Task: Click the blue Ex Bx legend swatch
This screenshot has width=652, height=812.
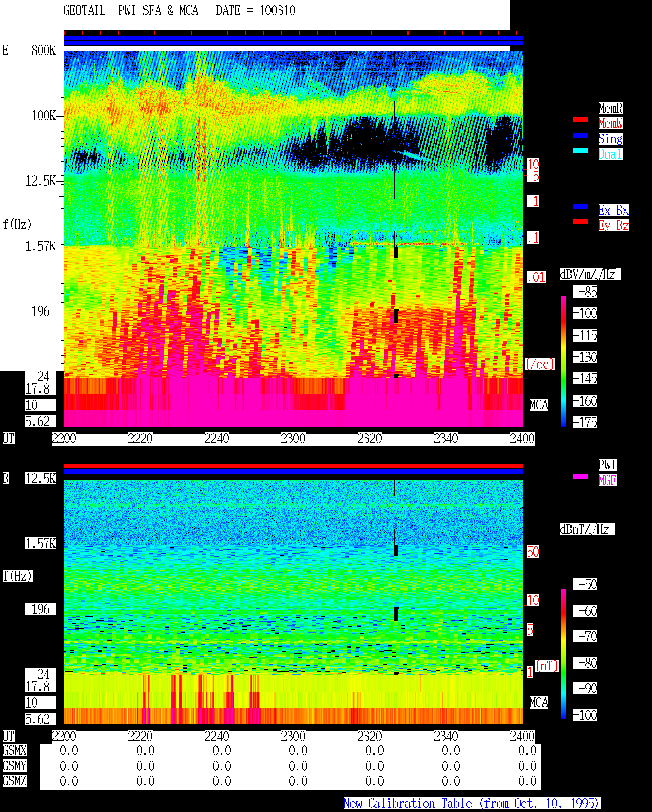Action: coord(581,206)
